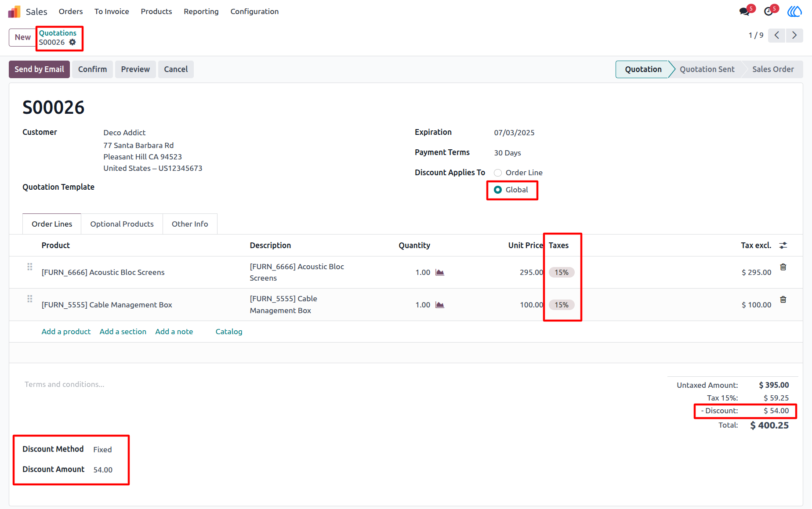
Task: Click Add a section link
Action: coord(123,332)
